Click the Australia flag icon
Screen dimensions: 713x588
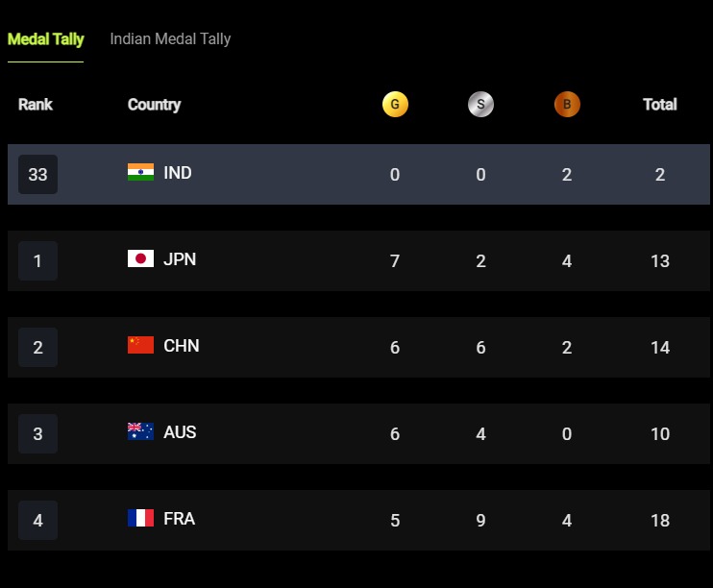click(x=140, y=432)
